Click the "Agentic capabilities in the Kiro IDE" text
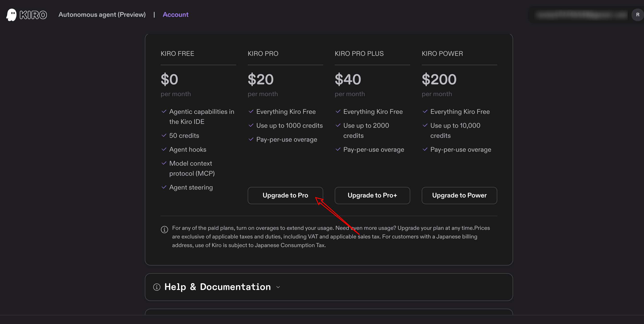The width and height of the screenshot is (644, 324). [x=202, y=117]
